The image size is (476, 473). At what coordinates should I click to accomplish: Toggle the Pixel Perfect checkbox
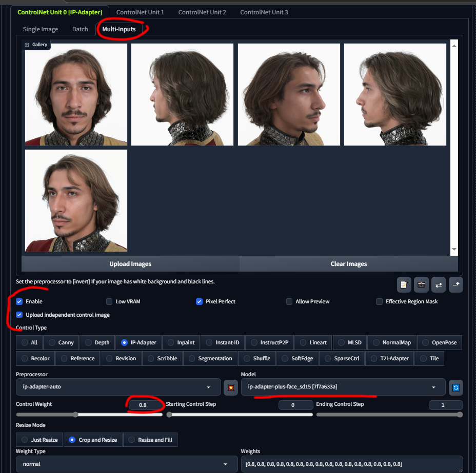coord(199,301)
